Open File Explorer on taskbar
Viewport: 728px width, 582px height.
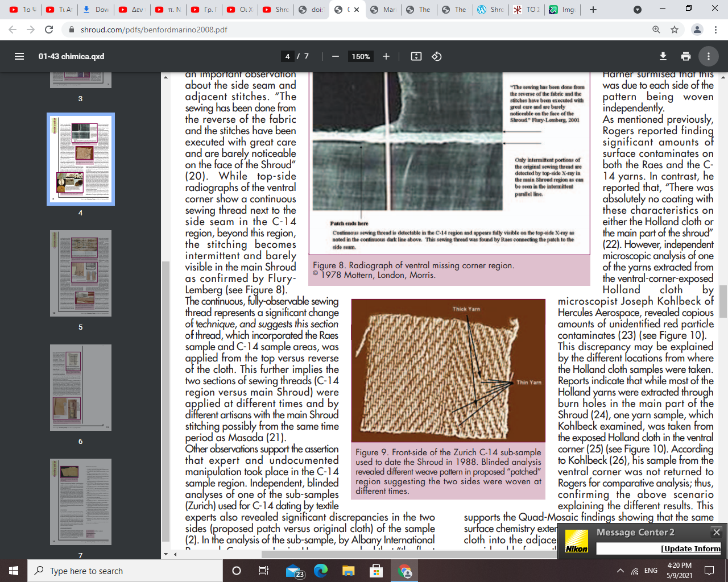coord(348,571)
